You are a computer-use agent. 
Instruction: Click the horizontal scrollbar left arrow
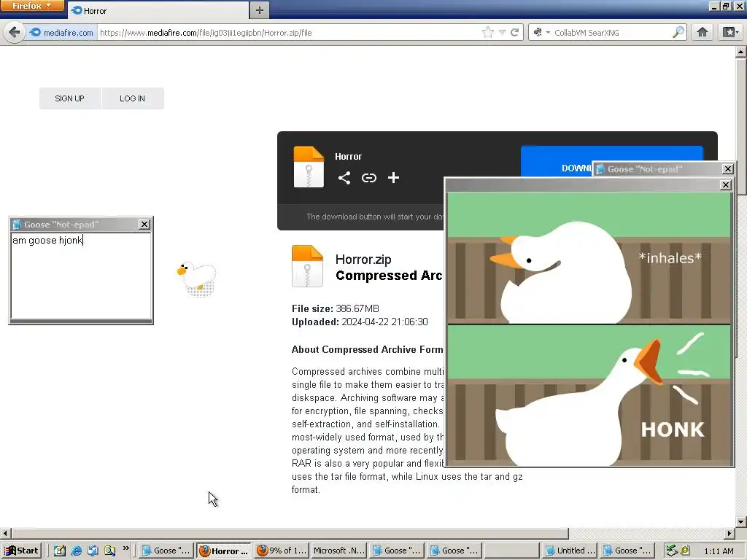[x=5, y=533]
